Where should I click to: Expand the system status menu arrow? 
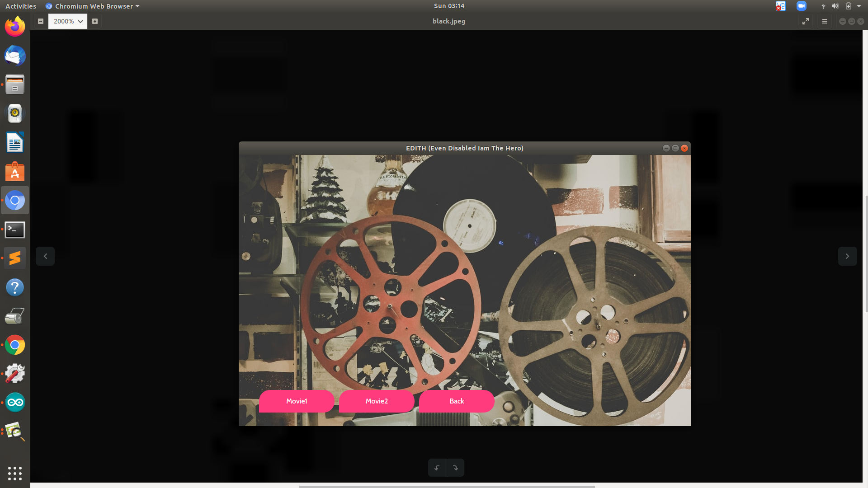coord(859,6)
